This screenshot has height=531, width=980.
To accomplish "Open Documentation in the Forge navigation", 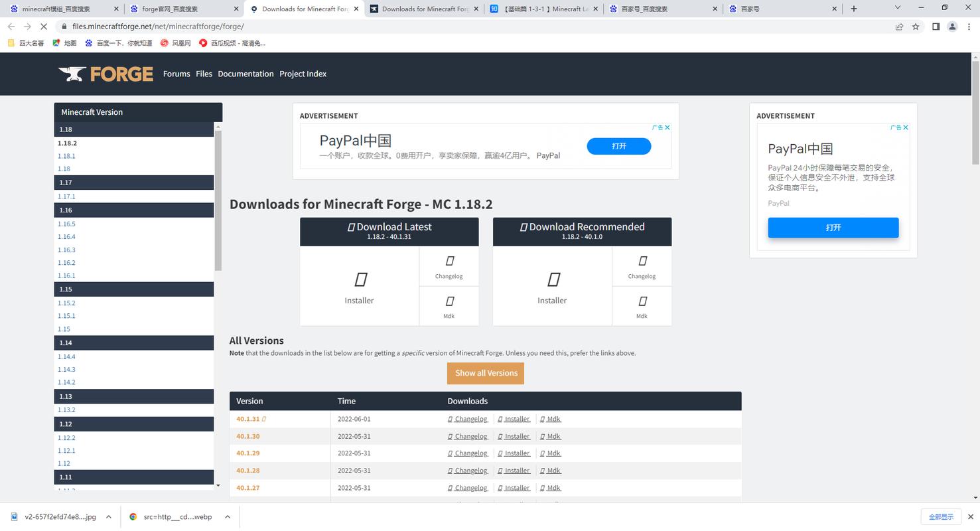I will [245, 74].
